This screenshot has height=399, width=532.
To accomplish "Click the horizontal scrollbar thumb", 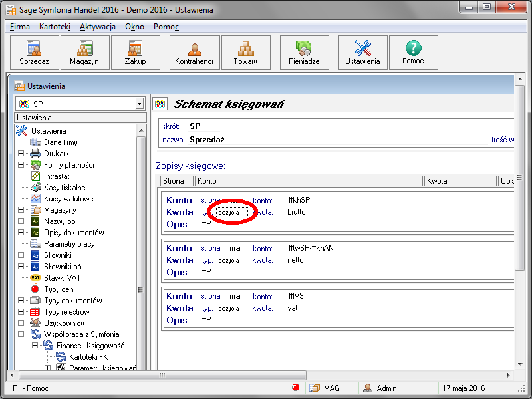I will (162, 375).
